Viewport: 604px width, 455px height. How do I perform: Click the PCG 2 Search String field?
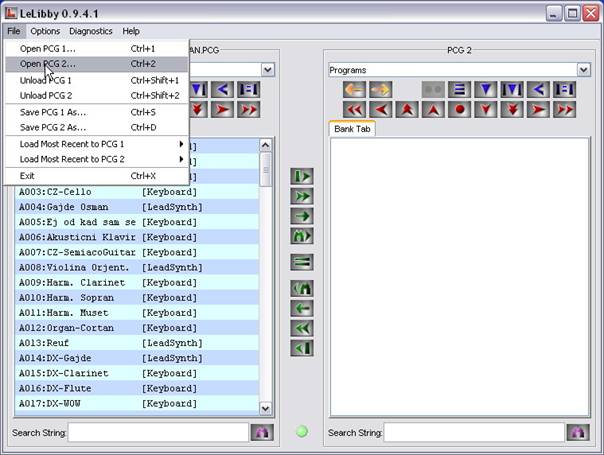[474, 433]
